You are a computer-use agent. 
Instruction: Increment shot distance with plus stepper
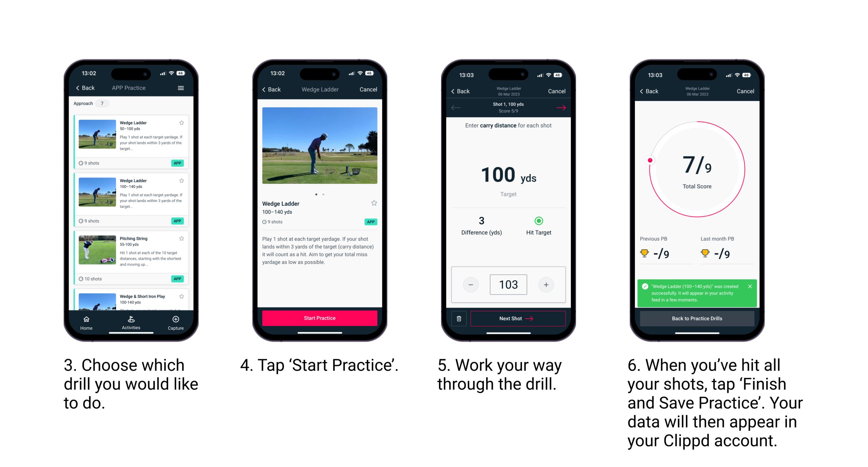click(x=545, y=284)
